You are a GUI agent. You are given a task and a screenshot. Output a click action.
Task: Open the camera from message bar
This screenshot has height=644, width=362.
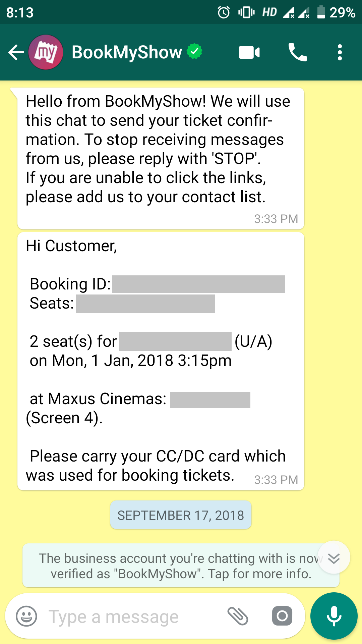point(282,616)
